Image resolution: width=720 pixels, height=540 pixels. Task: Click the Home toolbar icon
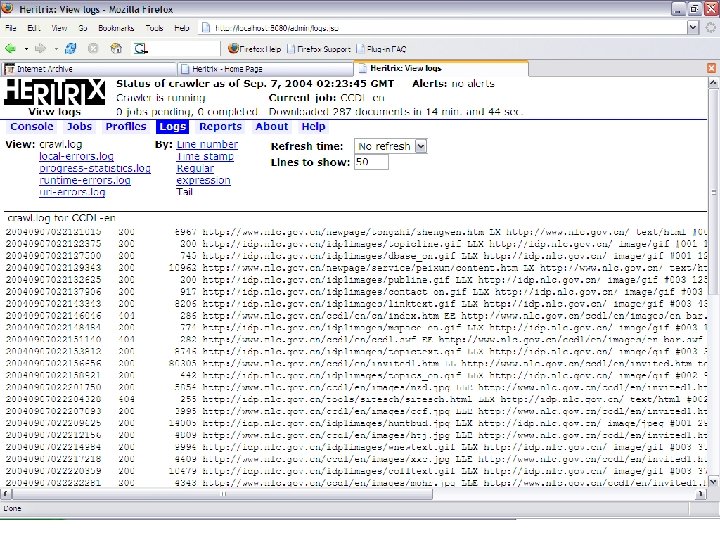pos(116,48)
